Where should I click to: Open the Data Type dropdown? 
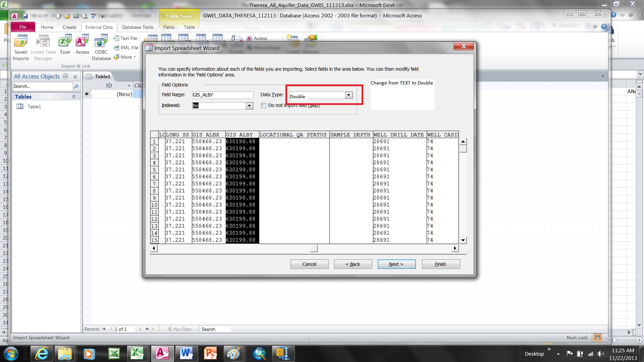click(349, 95)
